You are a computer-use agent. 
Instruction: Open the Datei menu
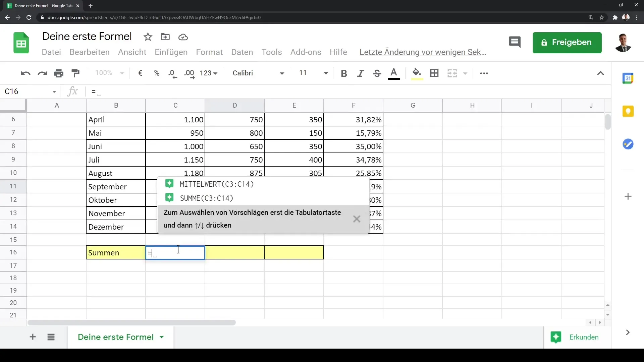[51, 52]
